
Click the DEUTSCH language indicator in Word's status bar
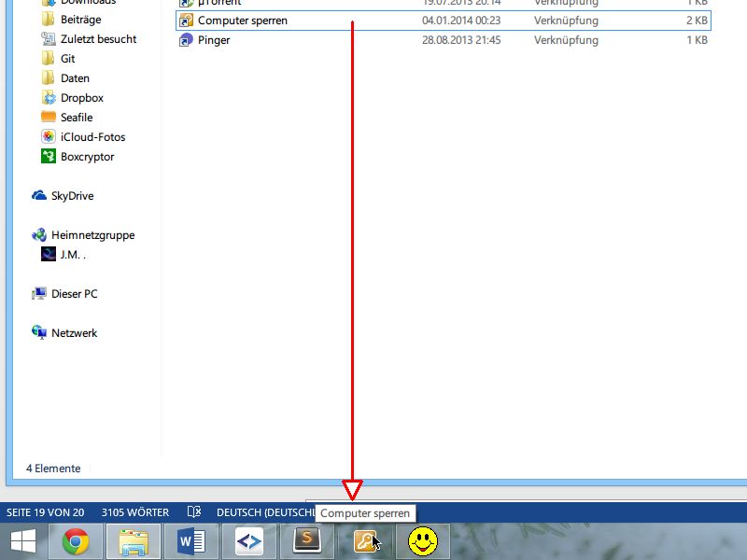click(x=265, y=512)
